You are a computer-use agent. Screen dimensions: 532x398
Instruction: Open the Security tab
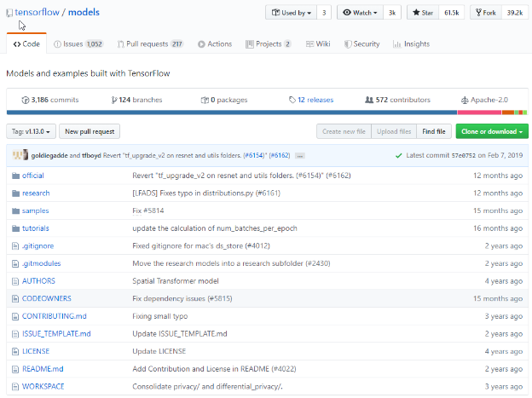tap(361, 44)
